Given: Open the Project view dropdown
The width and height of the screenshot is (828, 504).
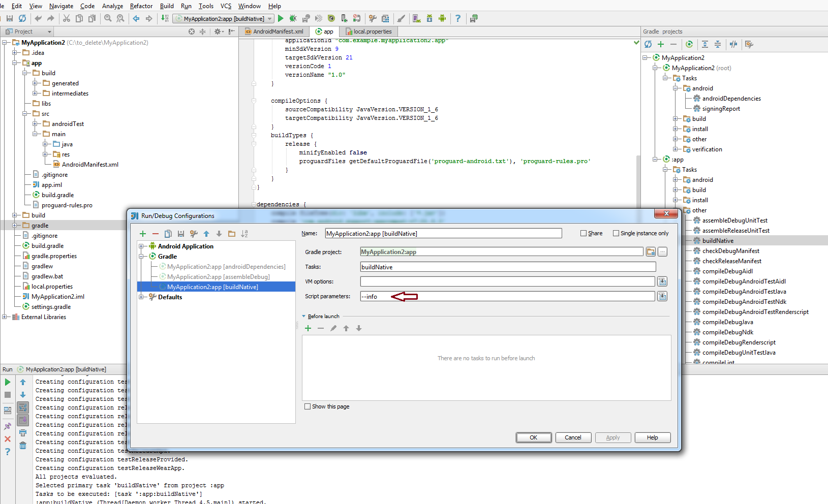Looking at the screenshot, I should [30, 31].
